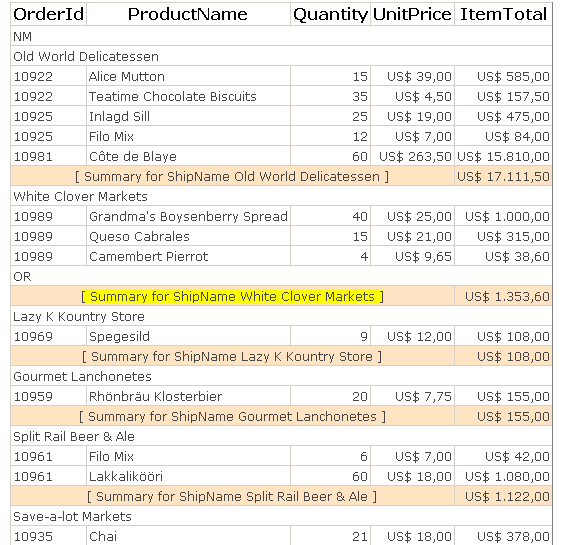564x545 pixels.
Task: Click the US$ 585,00 item total
Action: pyautogui.click(x=503, y=76)
